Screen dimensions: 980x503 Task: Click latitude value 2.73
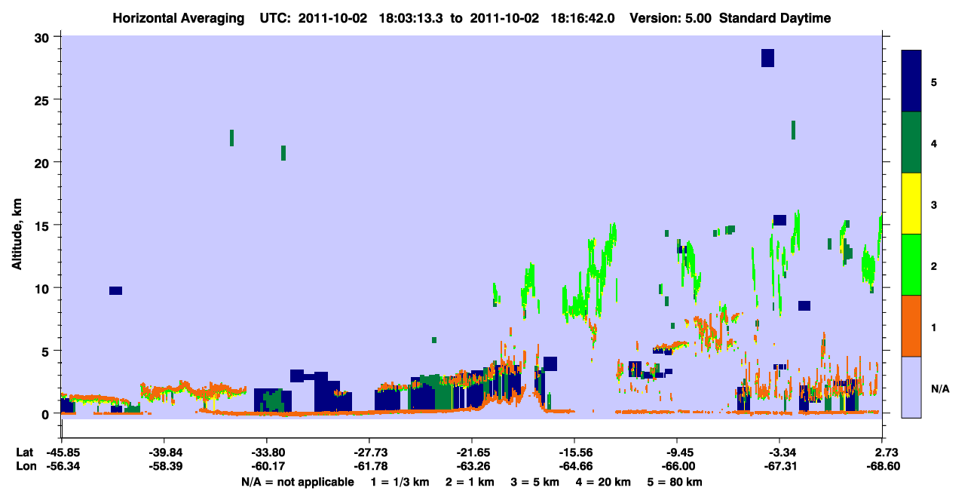tap(885, 452)
